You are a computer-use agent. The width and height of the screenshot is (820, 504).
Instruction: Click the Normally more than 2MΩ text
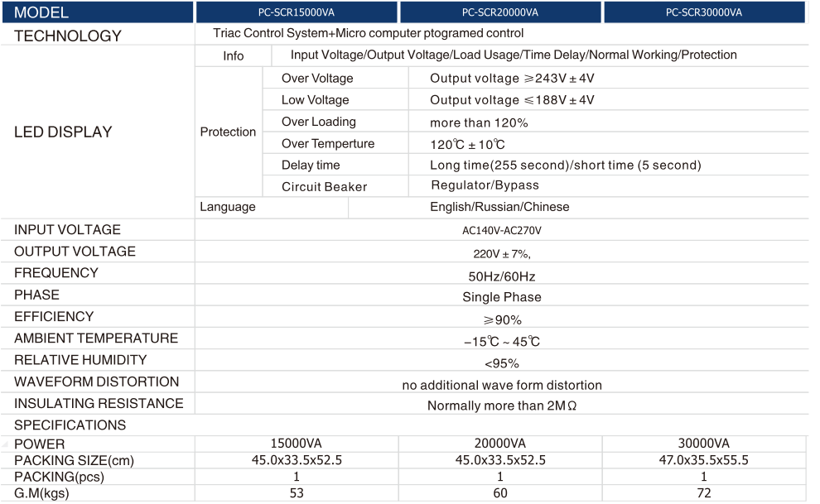tap(502, 406)
